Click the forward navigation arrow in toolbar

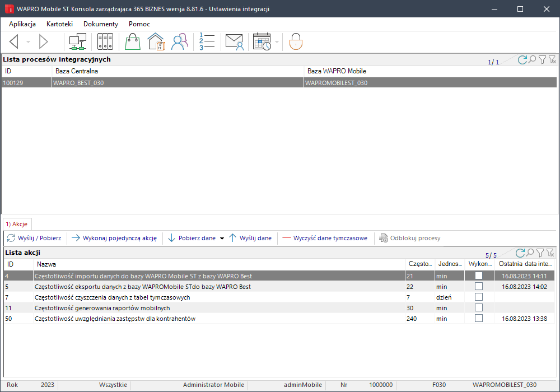click(43, 42)
